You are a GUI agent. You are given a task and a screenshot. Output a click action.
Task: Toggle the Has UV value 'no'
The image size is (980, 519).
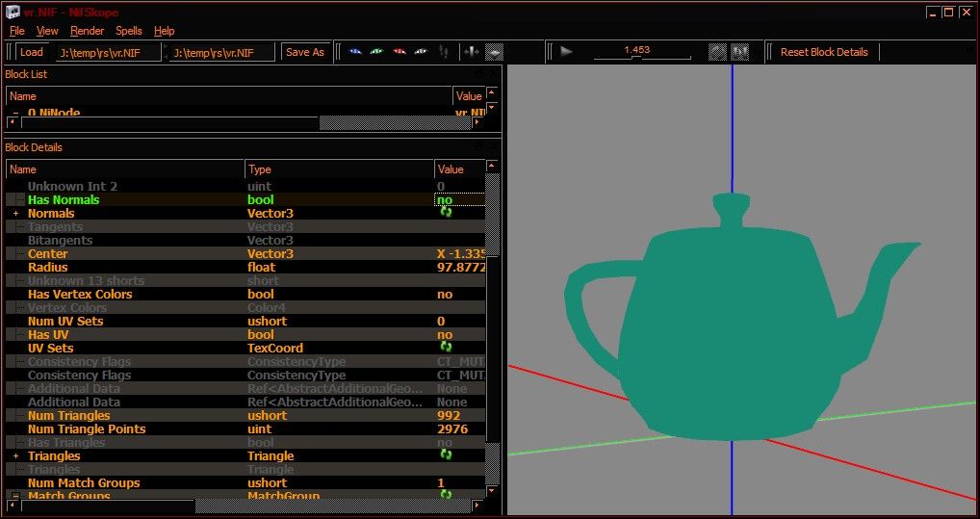point(445,335)
